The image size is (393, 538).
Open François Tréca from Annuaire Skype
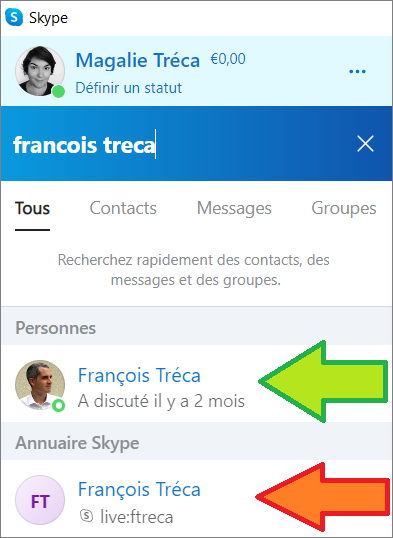[197, 499]
